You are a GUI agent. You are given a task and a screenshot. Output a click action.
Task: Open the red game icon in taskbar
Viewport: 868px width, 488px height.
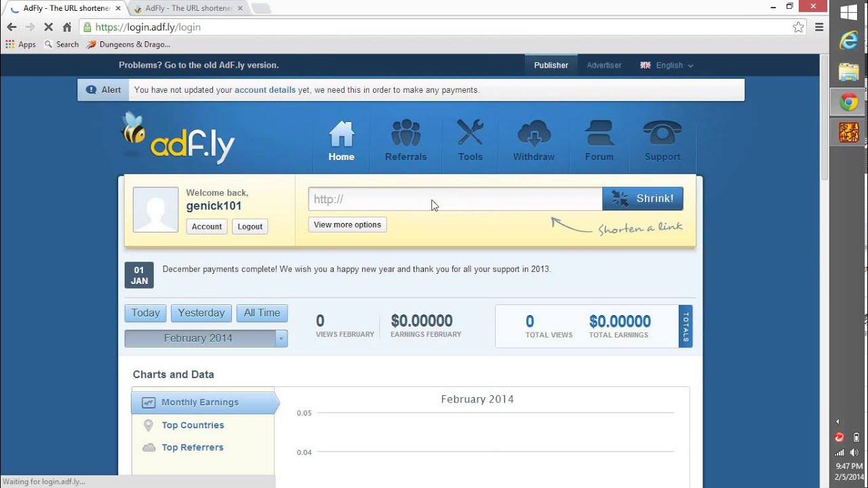tap(849, 132)
